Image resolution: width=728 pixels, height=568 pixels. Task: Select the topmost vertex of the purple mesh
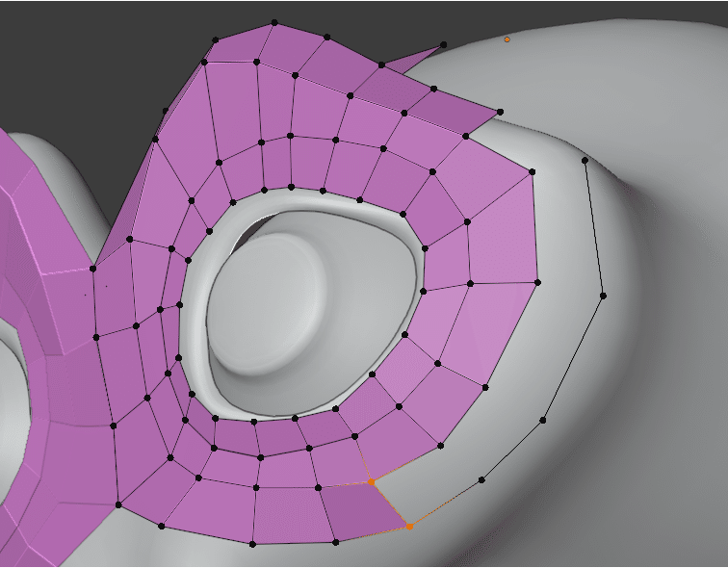tap(274, 22)
